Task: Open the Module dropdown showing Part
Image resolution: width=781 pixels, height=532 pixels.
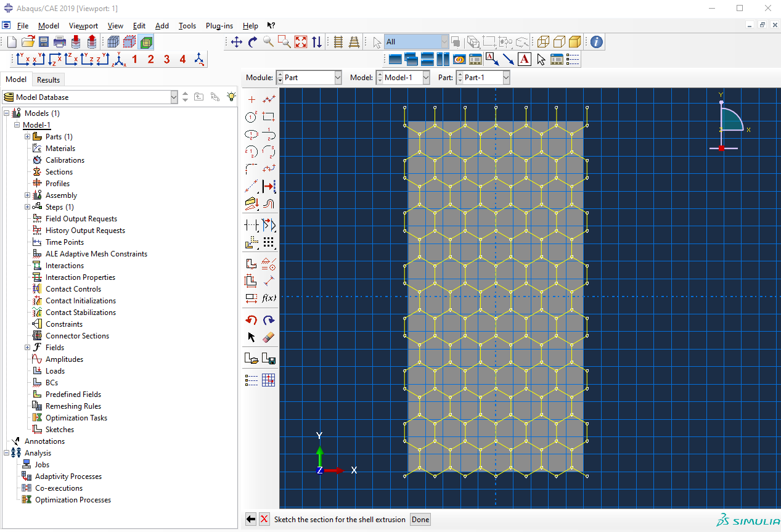Action: (337, 78)
